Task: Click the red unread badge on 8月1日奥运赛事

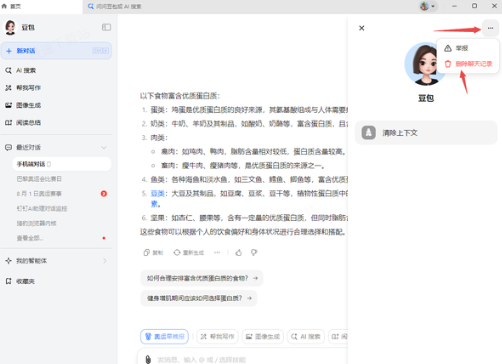Action: pyautogui.click(x=104, y=194)
